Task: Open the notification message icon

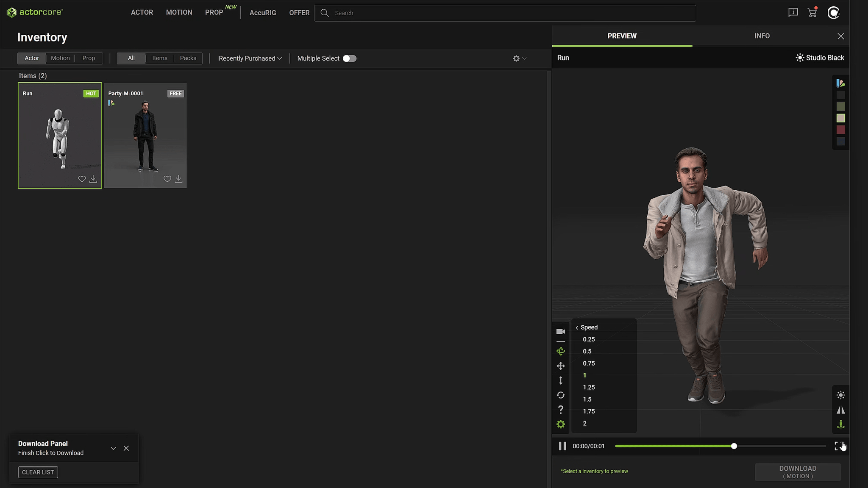Action: coord(793,13)
